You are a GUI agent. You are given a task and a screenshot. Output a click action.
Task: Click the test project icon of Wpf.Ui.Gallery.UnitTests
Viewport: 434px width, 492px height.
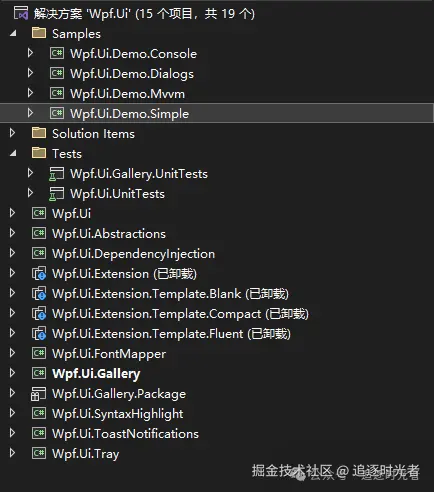pyautogui.click(x=57, y=174)
